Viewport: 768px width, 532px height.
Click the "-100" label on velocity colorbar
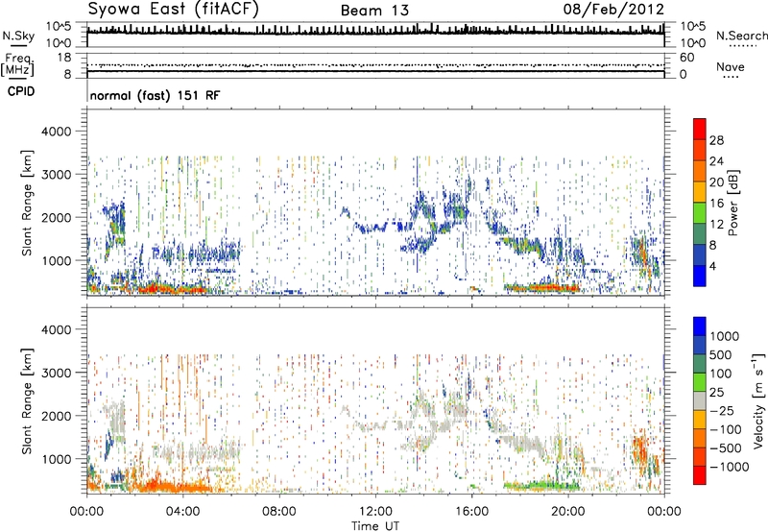click(x=726, y=429)
